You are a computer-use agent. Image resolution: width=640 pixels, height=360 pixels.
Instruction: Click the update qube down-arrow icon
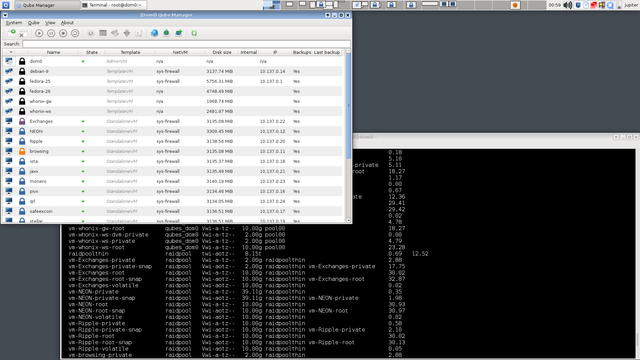click(127, 33)
